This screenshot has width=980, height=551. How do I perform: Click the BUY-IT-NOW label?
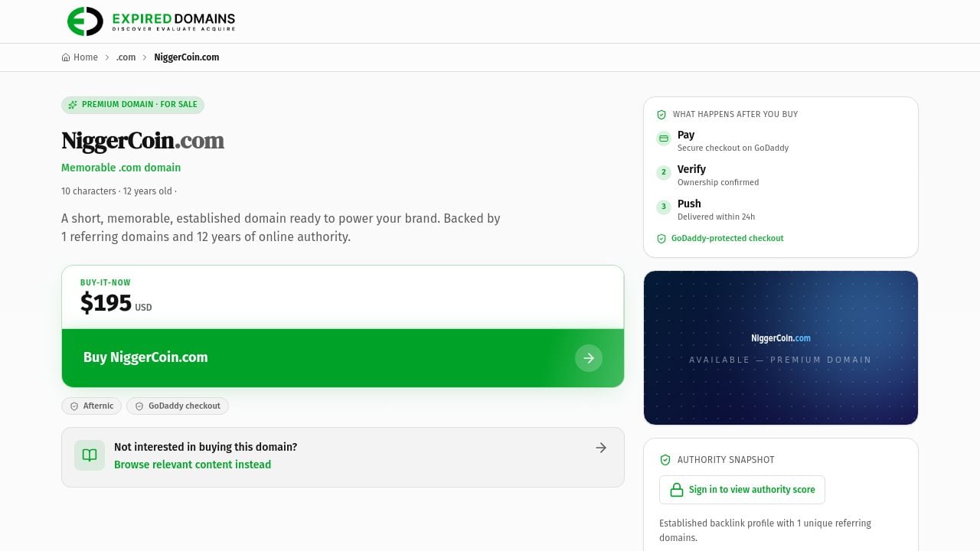point(106,282)
